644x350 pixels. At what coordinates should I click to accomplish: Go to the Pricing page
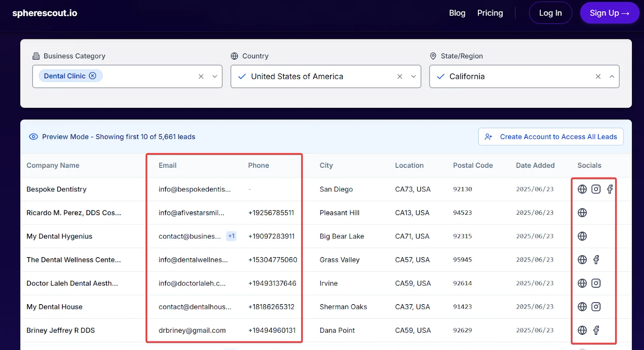coord(490,13)
